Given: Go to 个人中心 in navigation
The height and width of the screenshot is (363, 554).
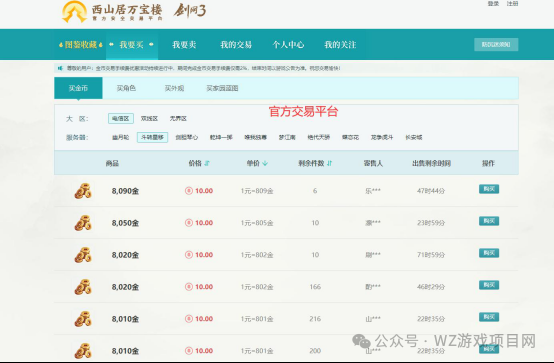Looking at the screenshot, I should click(288, 45).
